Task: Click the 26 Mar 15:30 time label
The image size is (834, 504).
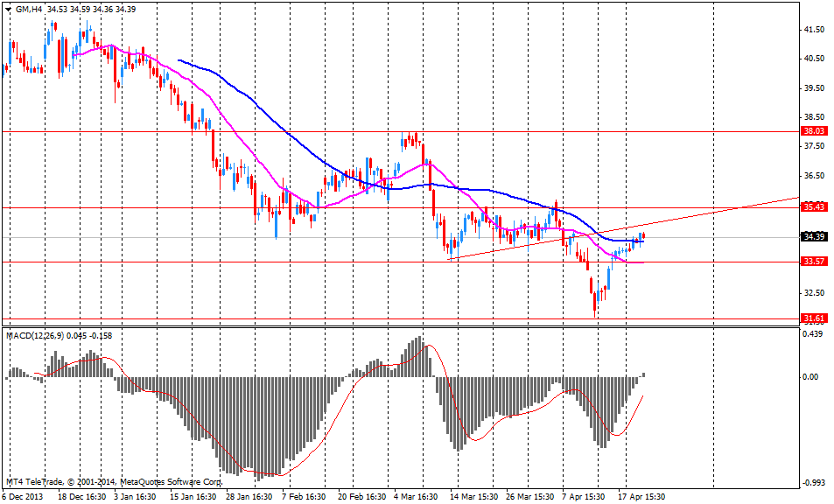Action: pyautogui.click(x=530, y=496)
